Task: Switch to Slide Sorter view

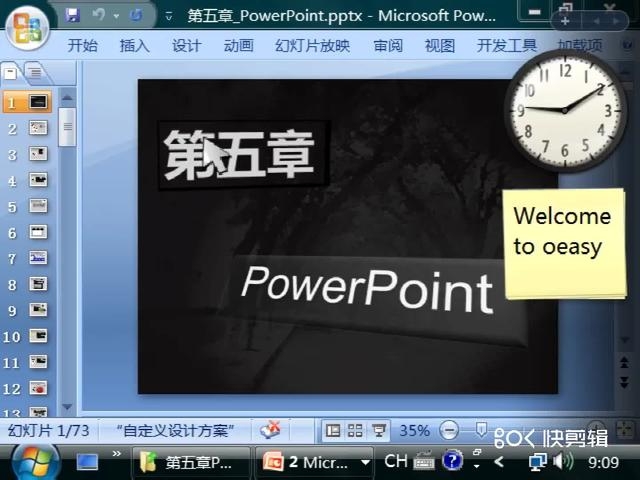Action: point(355,431)
